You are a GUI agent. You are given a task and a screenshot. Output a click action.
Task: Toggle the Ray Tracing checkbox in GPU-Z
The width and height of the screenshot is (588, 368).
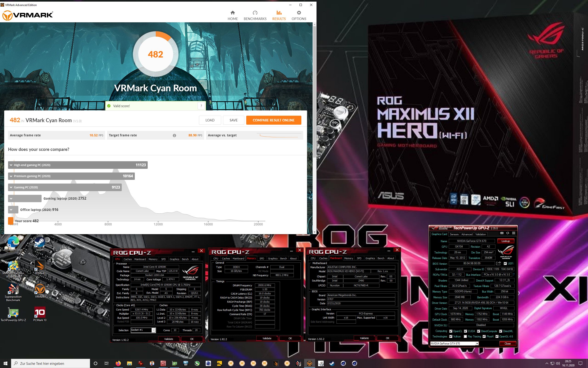(465, 336)
